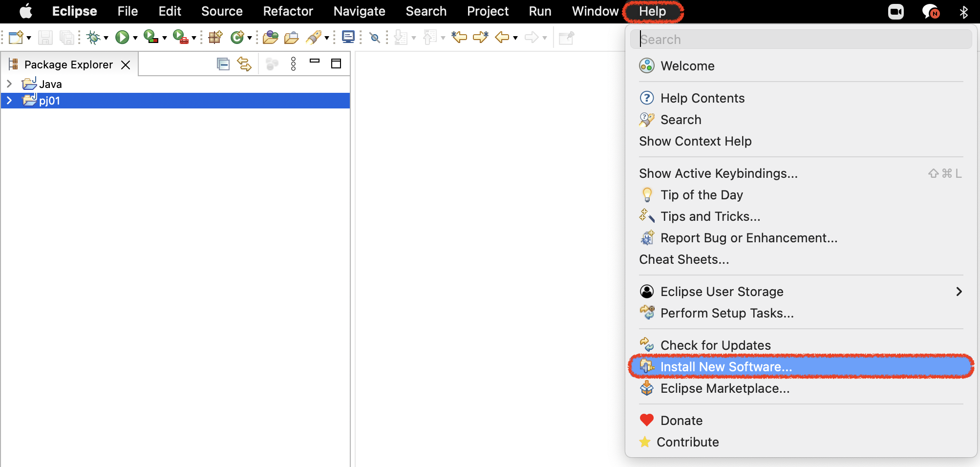This screenshot has width=980, height=467.
Task: Click the Coverage run icon
Action: click(x=151, y=37)
